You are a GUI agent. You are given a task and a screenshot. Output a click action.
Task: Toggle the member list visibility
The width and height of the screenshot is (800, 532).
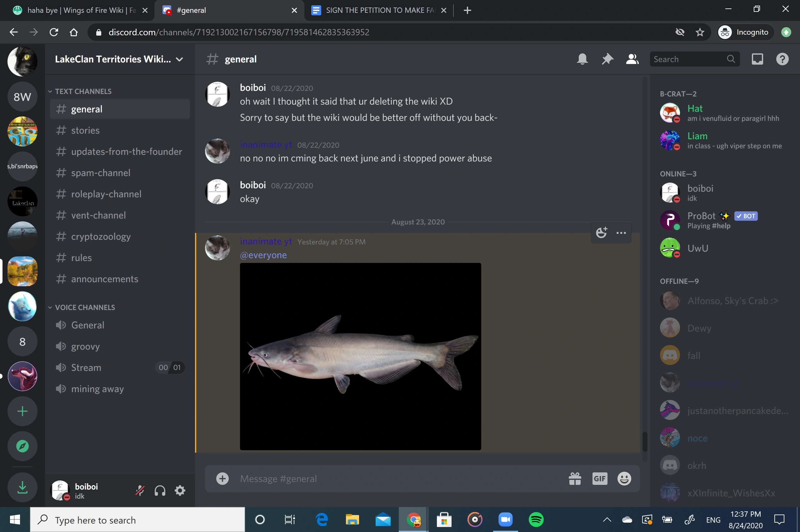click(632, 59)
